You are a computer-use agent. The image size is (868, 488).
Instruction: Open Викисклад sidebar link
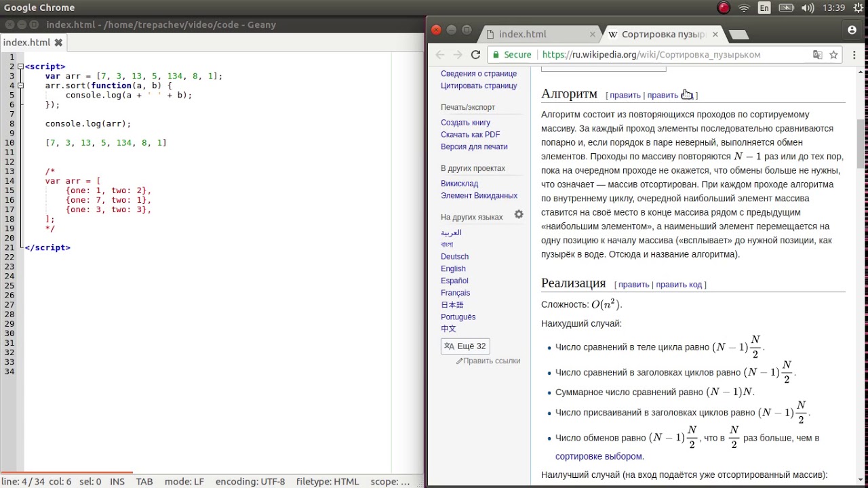pos(459,184)
